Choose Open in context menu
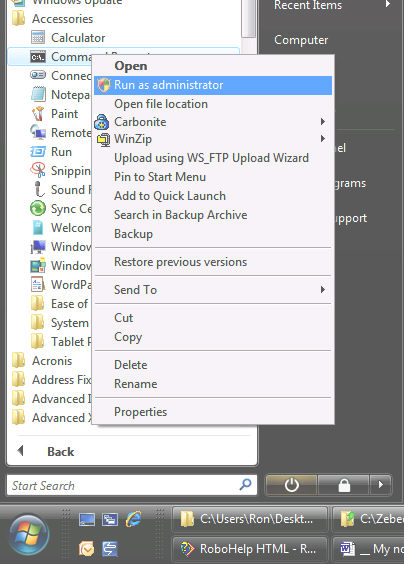 pyautogui.click(x=213, y=66)
